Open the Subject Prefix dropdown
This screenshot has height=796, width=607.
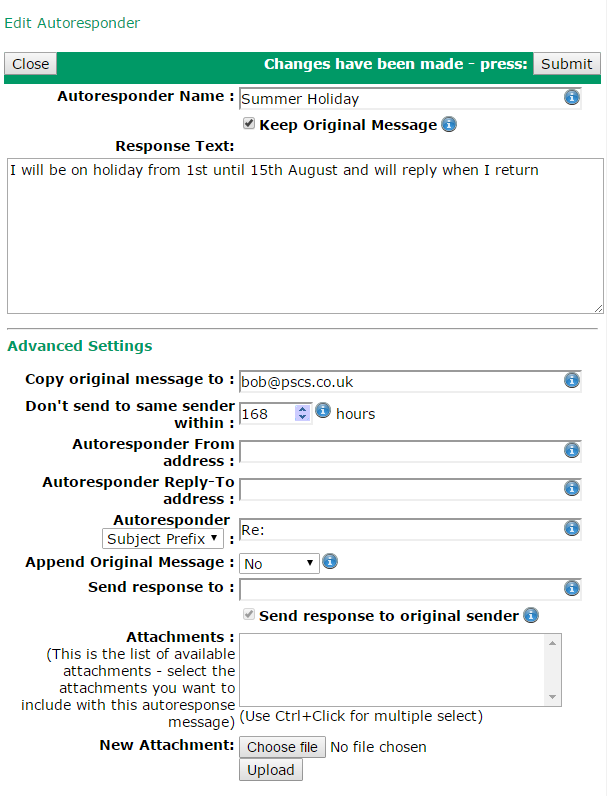click(x=162, y=539)
